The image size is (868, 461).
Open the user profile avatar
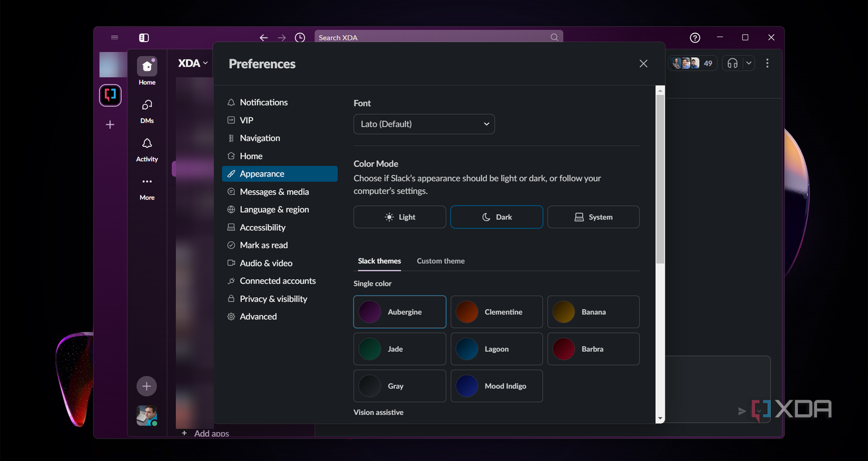pos(146,415)
